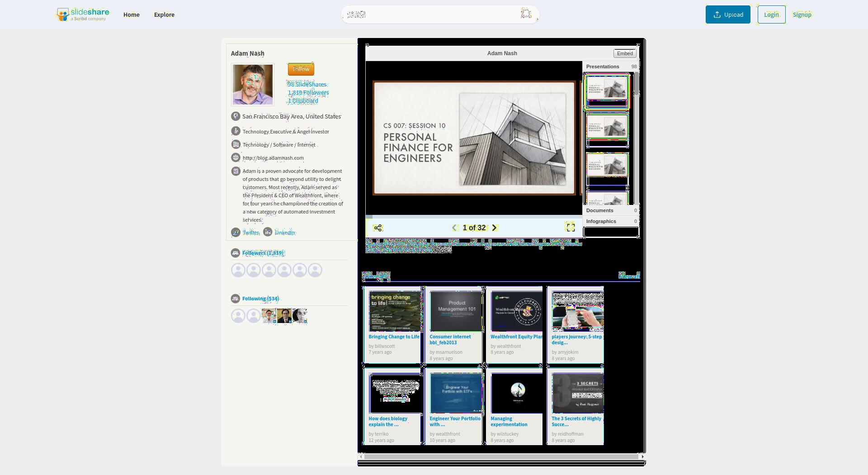Go to previous slide arrow
Image resolution: width=868 pixels, height=475 pixels.
pos(454,228)
